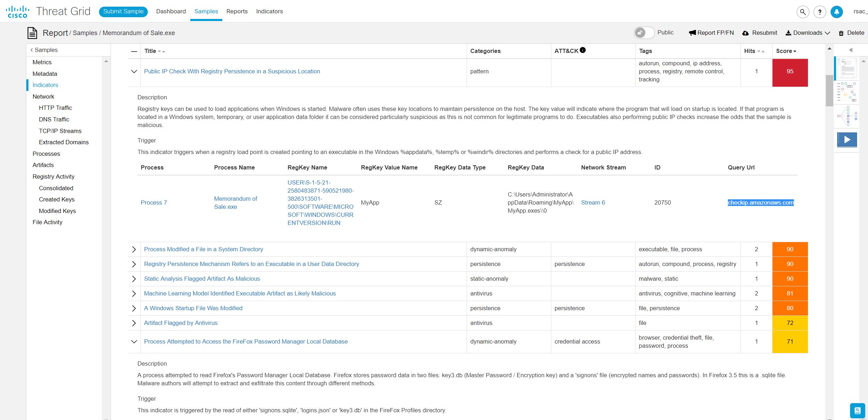Screen dimensions: 868x420
Task: Click the ATT&CK info icon
Action: [583, 50]
